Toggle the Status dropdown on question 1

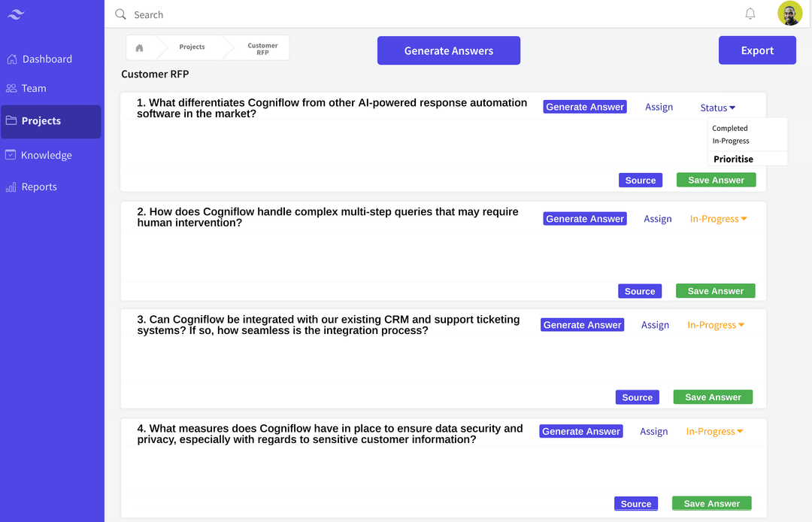[718, 108]
